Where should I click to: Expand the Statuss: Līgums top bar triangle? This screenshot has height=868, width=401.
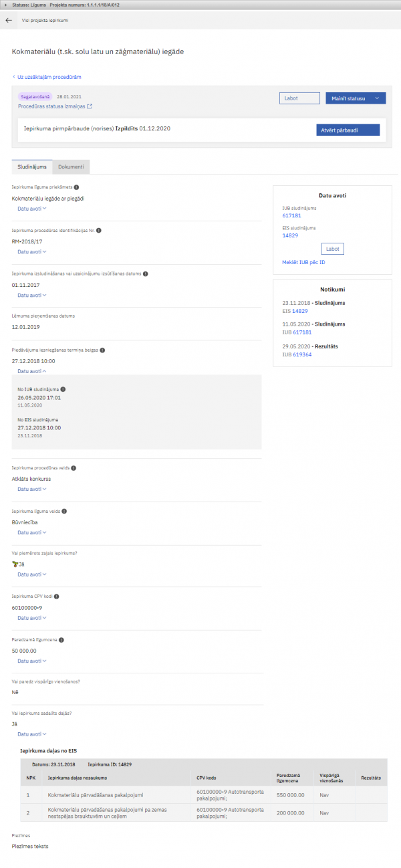click(7, 5)
